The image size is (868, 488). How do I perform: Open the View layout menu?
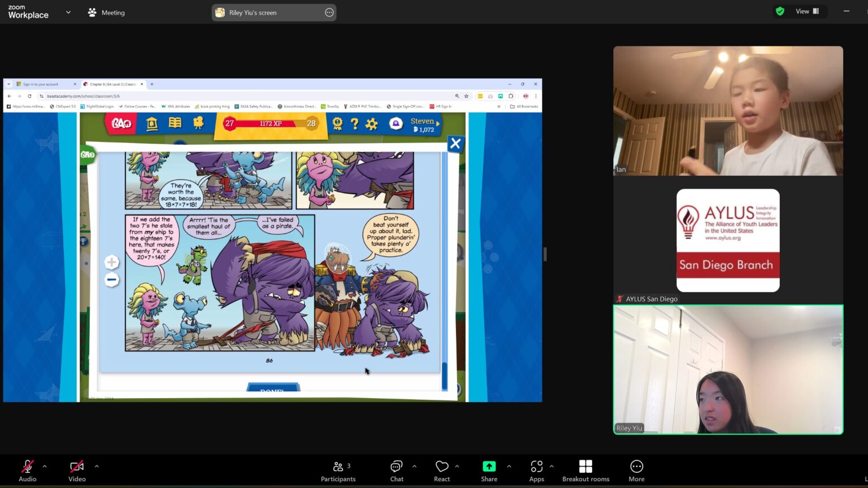[x=807, y=11]
